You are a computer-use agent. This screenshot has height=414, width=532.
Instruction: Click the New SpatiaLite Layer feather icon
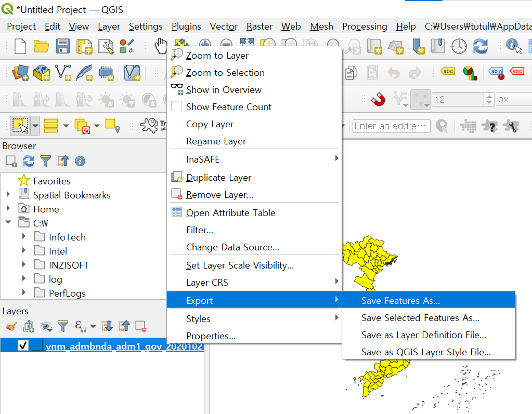pos(84,73)
